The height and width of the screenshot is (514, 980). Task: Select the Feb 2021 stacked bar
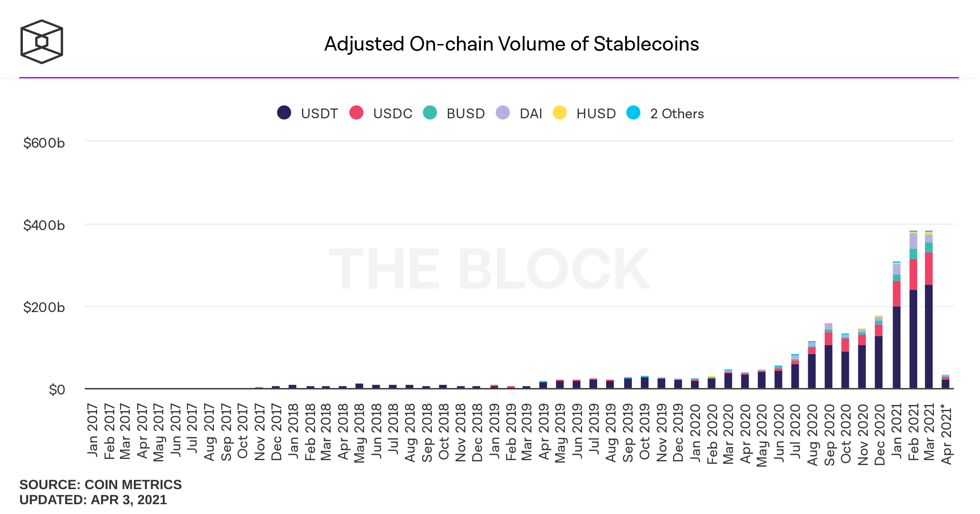click(x=913, y=310)
